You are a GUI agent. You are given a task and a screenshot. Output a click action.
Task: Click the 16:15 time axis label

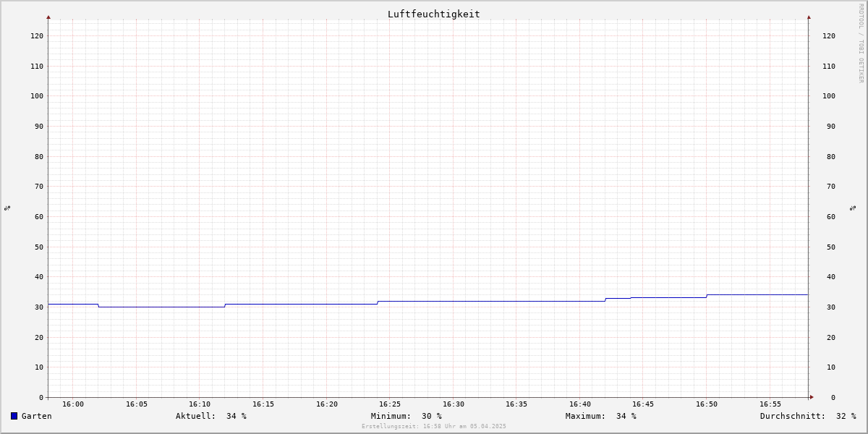point(263,404)
